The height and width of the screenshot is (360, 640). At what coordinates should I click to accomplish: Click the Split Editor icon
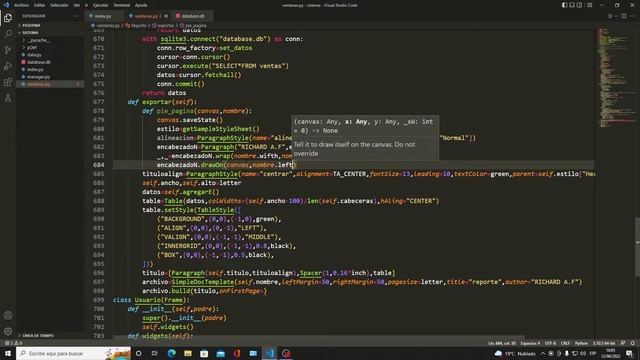pyautogui.click(x=624, y=16)
